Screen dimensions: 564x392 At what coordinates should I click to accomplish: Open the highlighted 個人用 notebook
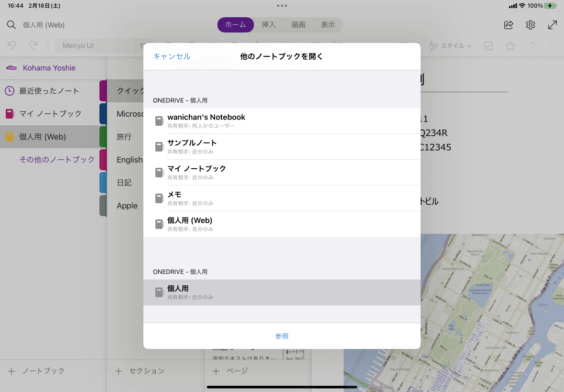point(282,293)
